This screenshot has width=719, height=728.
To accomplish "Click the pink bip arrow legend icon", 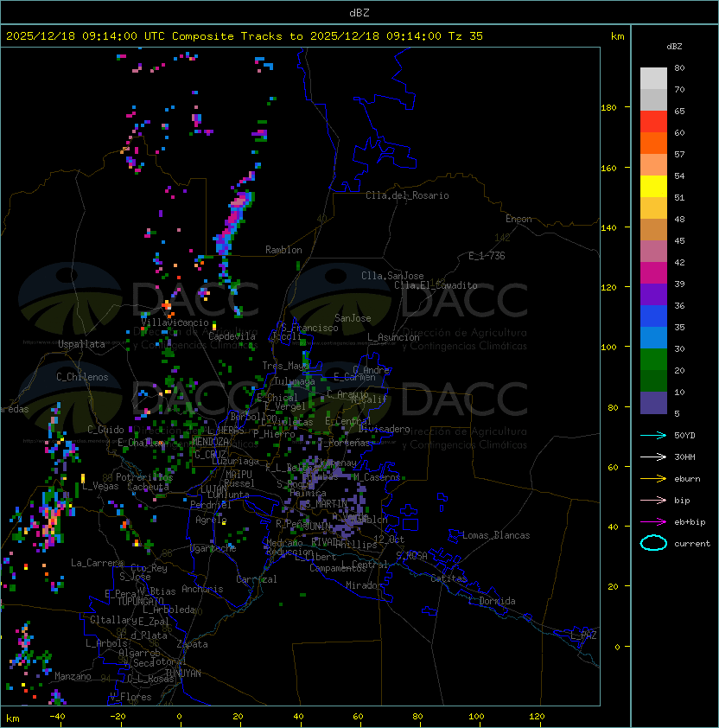I will (x=653, y=500).
